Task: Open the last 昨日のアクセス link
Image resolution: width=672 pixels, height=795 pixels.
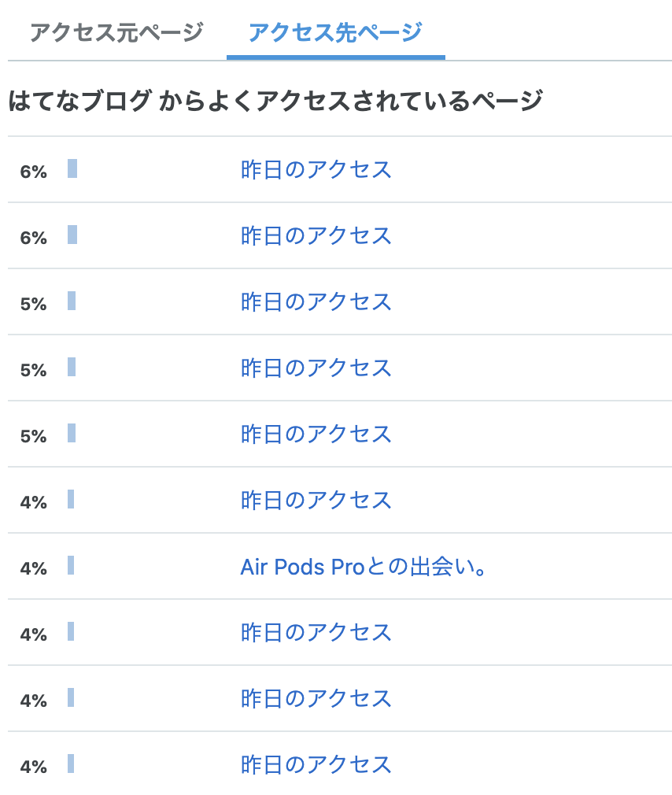Action: [x=316, y=765]
